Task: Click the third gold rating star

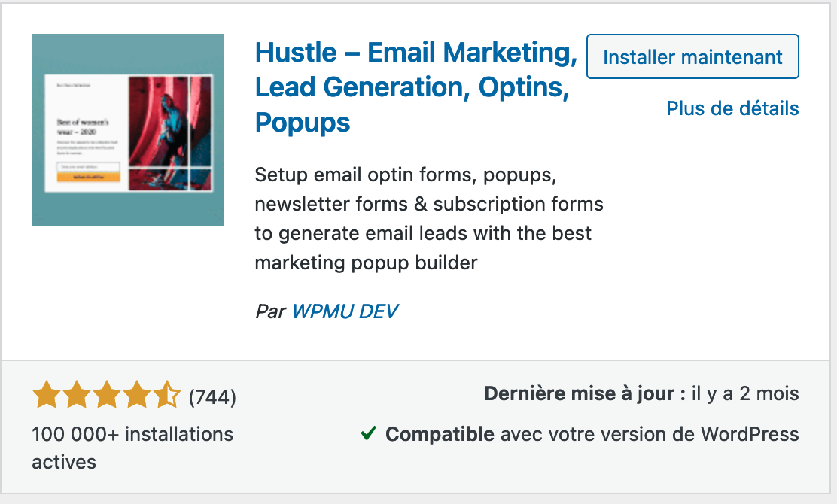Action: [x=107, y=395]
